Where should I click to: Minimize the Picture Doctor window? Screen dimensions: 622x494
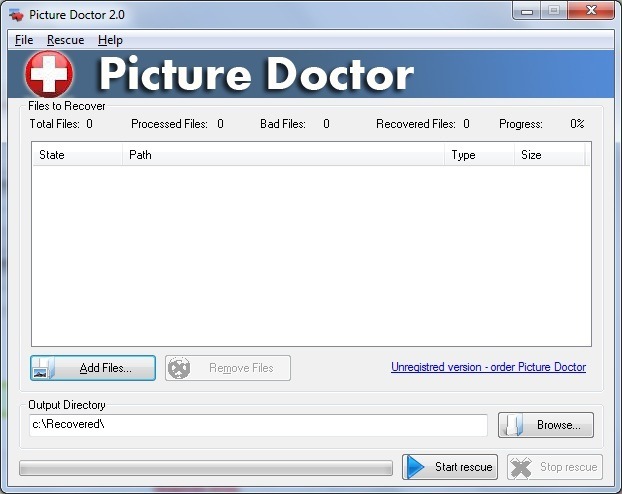coord(527,11)
